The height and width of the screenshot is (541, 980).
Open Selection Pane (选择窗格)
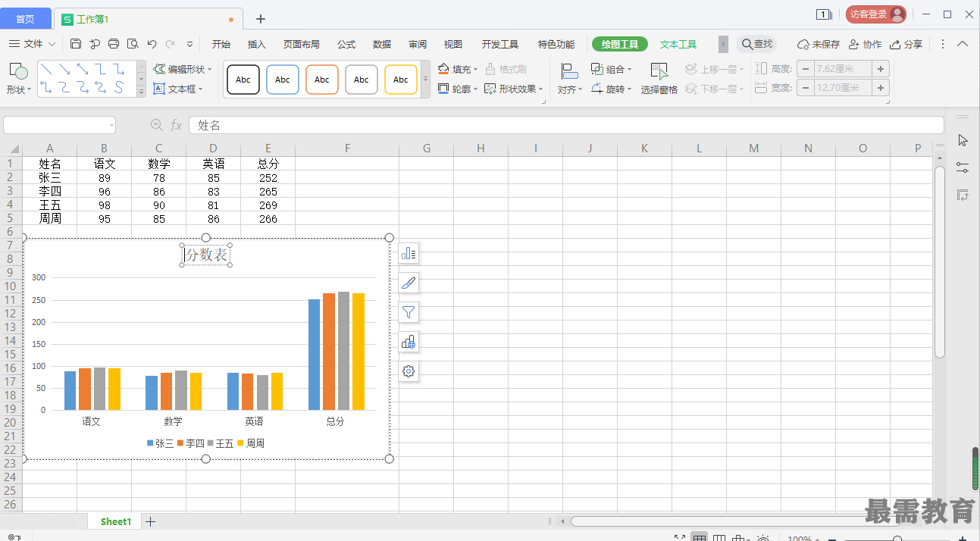[x=659, y=79]
